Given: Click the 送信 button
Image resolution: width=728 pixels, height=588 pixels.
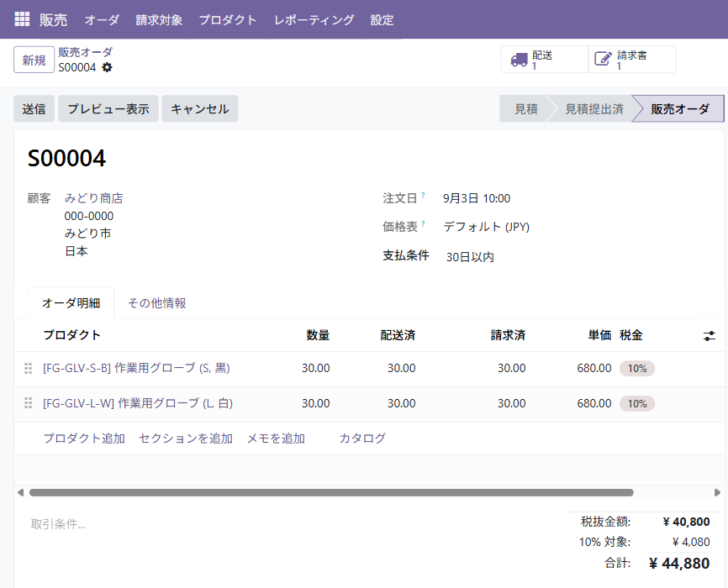Looking at the screenshot, I should click(x=34, y=108).
